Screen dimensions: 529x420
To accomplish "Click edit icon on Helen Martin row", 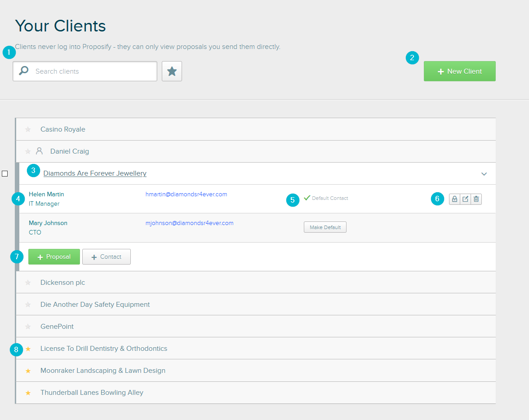I will point(465,199).
